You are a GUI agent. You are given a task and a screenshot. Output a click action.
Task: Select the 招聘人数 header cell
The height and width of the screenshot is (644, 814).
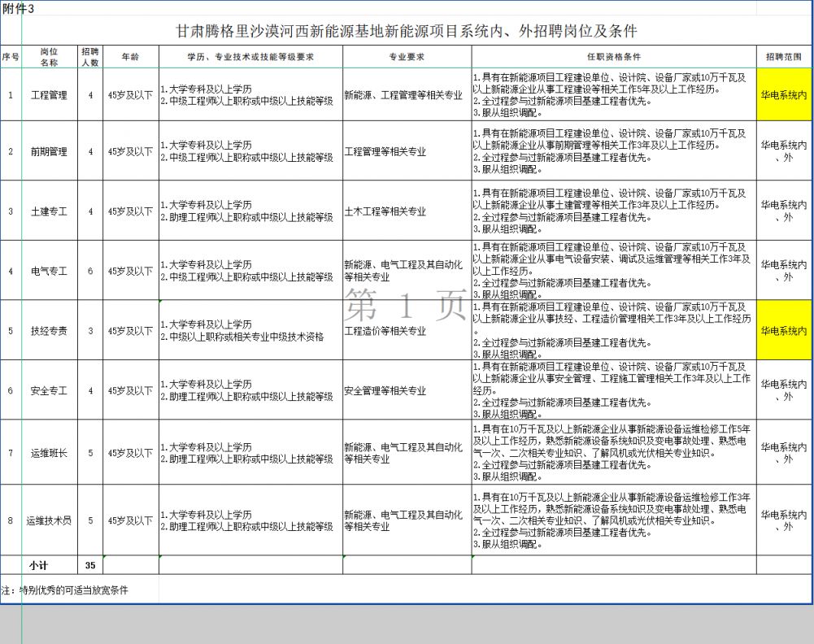tap(90, 57)
